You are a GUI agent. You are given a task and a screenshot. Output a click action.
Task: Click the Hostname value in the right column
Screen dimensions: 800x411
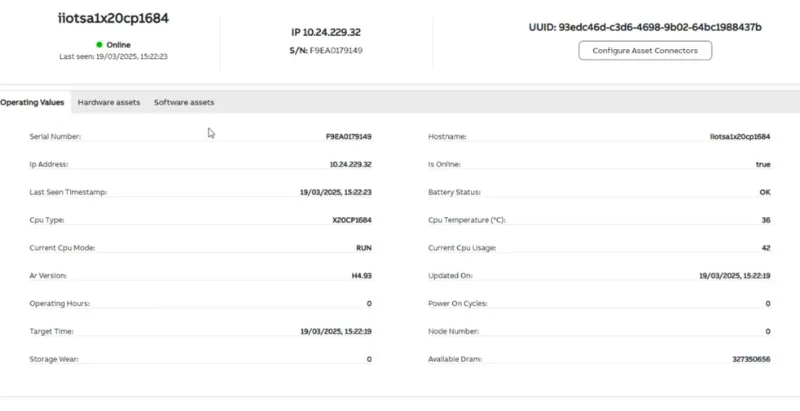coord(739,136)
